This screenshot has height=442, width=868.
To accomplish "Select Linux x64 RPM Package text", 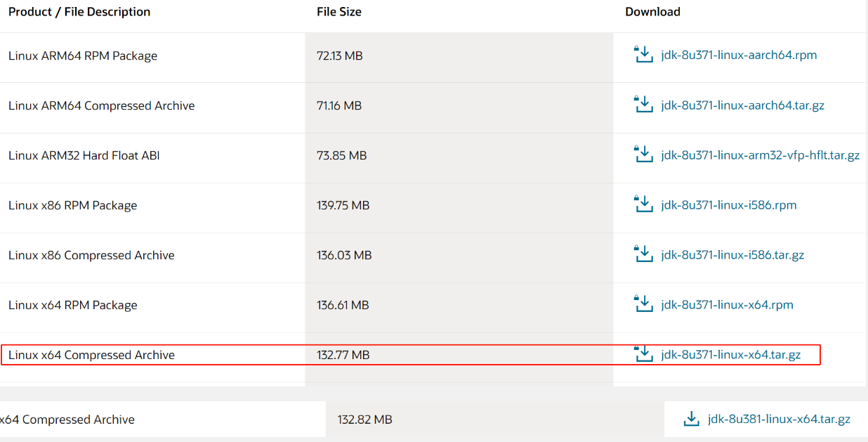I will [x=73, y=305].
